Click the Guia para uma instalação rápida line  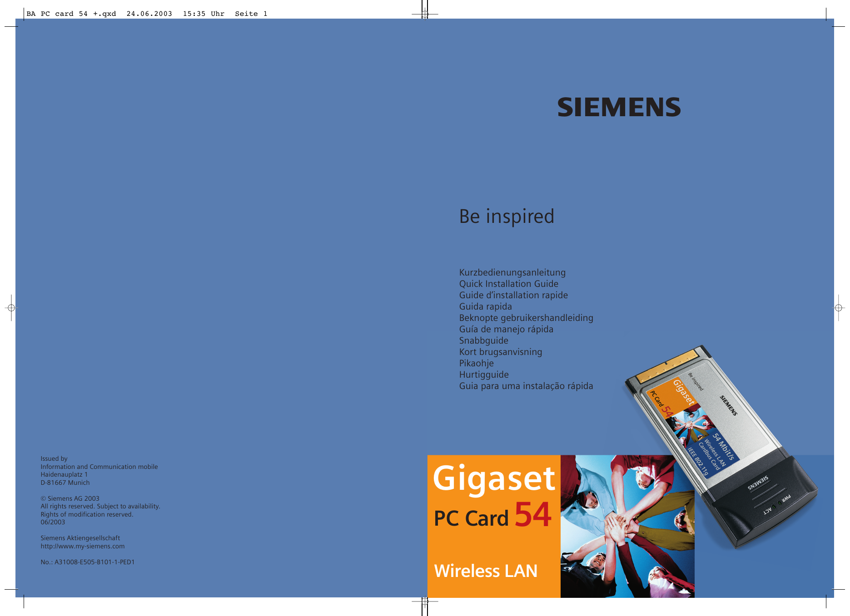click(x=526, y=386)
